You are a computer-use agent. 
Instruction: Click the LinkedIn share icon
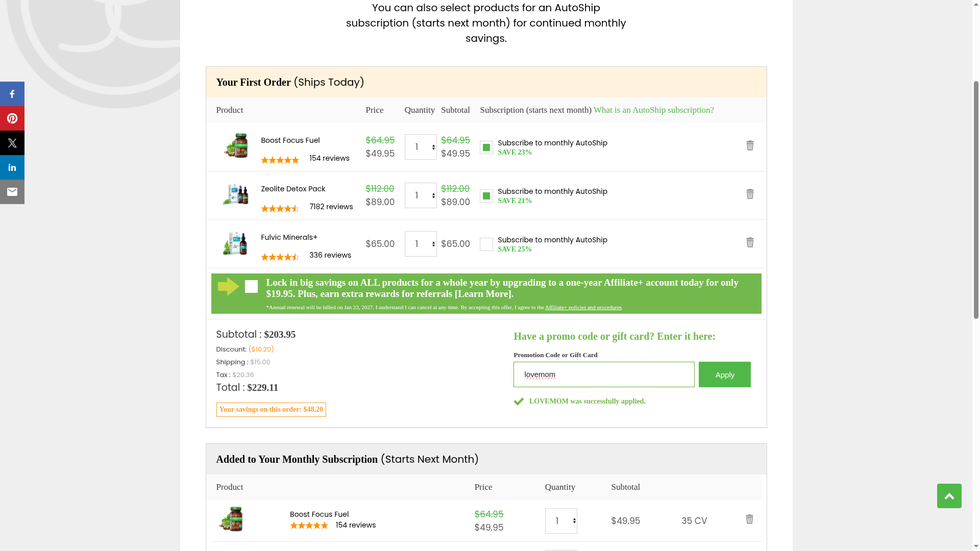click(12, 167)
